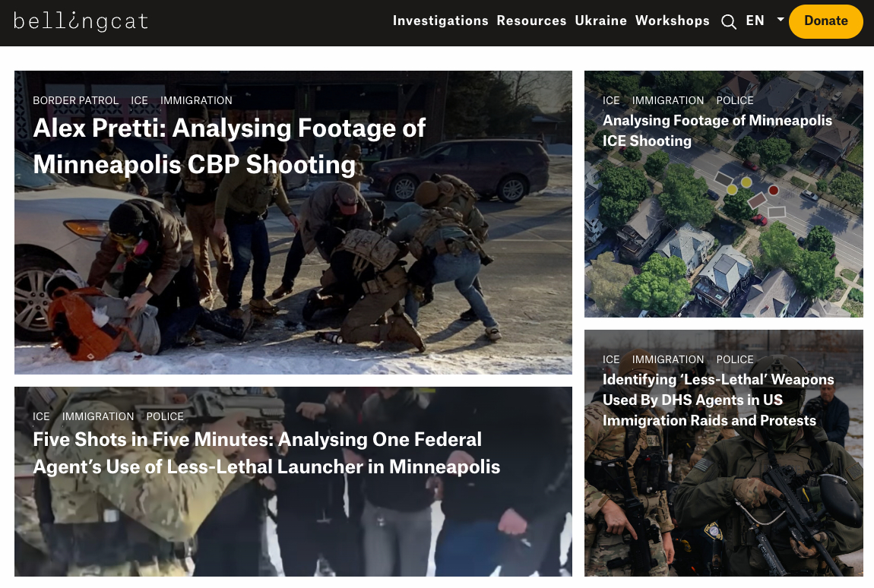The image size is (874, 588).
Task: Select the EN language label
Action: [755, 21]
